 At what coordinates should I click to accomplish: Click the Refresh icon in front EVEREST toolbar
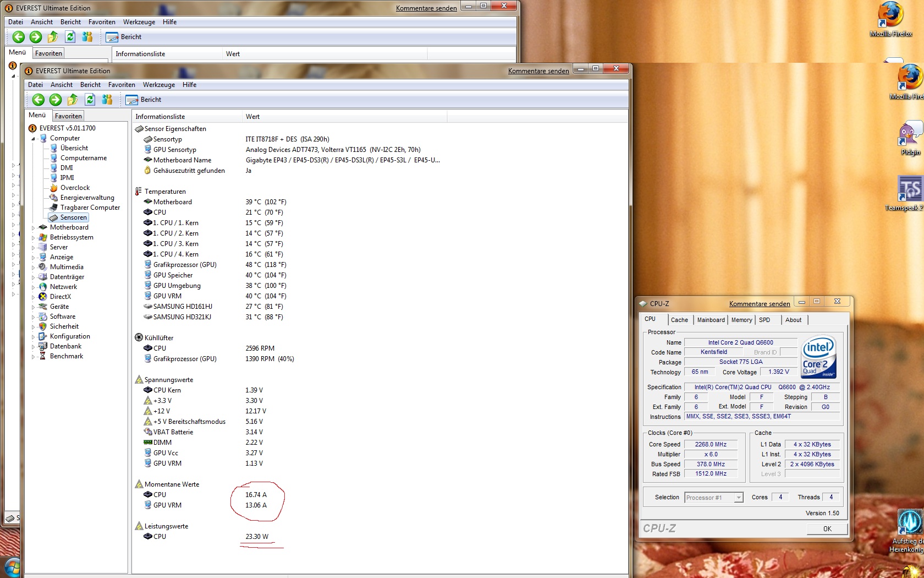(90, 100)
